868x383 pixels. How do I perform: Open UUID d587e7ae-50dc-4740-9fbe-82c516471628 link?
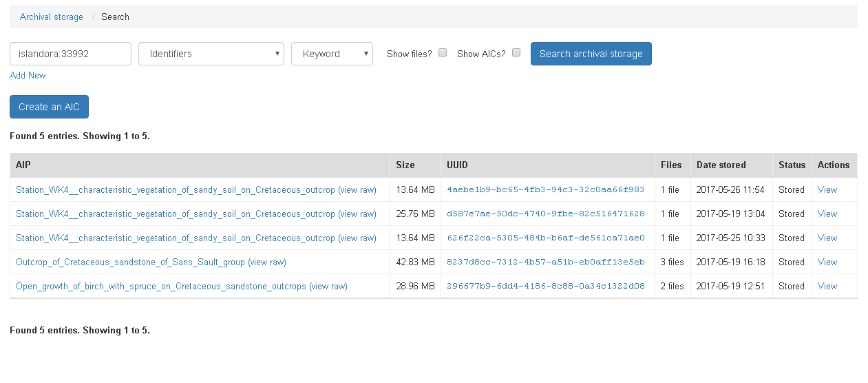click(x=546, y=214)
